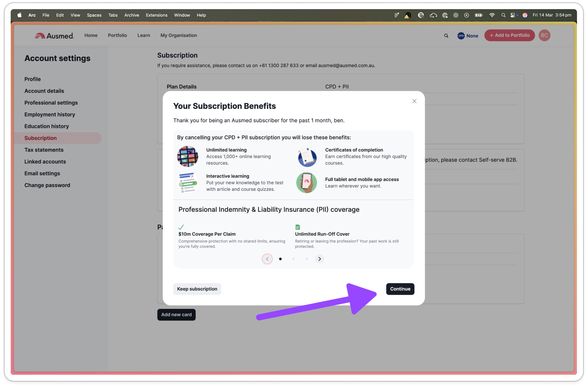Open the View menu
Viewport: 588px width, 387px height.
[x=76, y=15]
